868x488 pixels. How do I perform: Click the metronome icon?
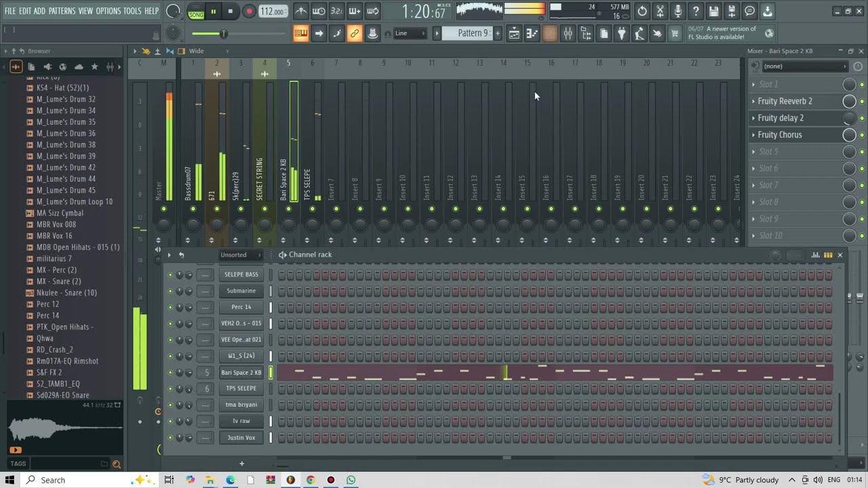pos(301,11)
